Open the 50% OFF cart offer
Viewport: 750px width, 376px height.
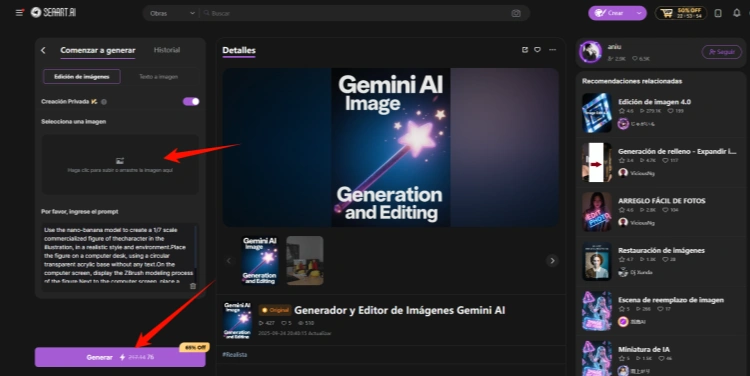pos(681,13)
